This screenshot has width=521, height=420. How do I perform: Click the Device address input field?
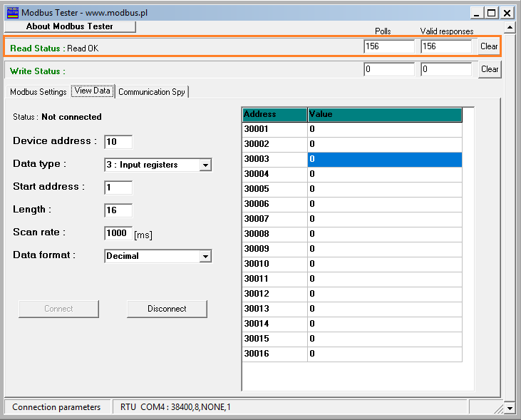point(118,142)
